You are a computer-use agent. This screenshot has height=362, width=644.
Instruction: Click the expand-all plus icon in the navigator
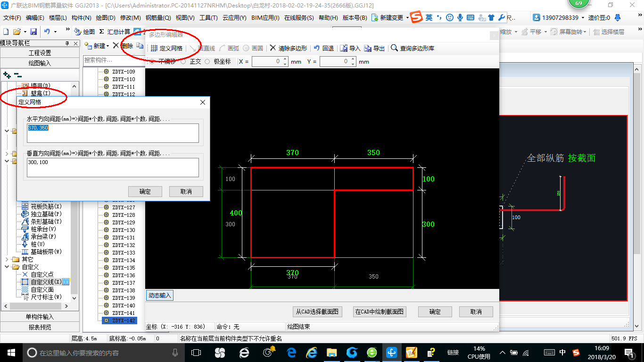click(7, 74)
